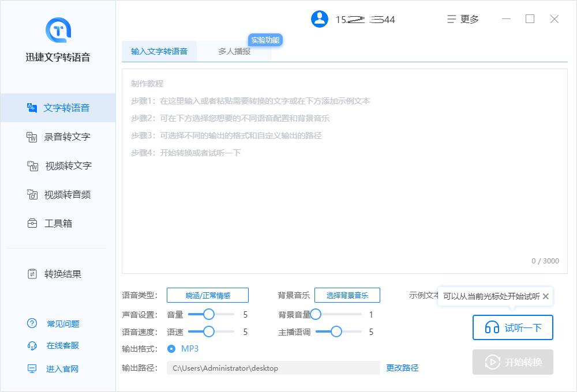
Task: Stay on 输入文字转语音 tab
Action: click(x=159, y=51)
